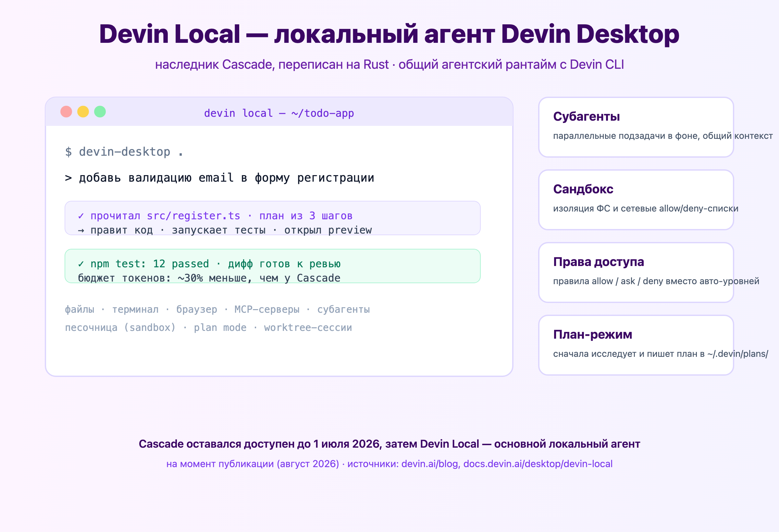Click 'MCP-серверы' in capability list

coord(267,309)
